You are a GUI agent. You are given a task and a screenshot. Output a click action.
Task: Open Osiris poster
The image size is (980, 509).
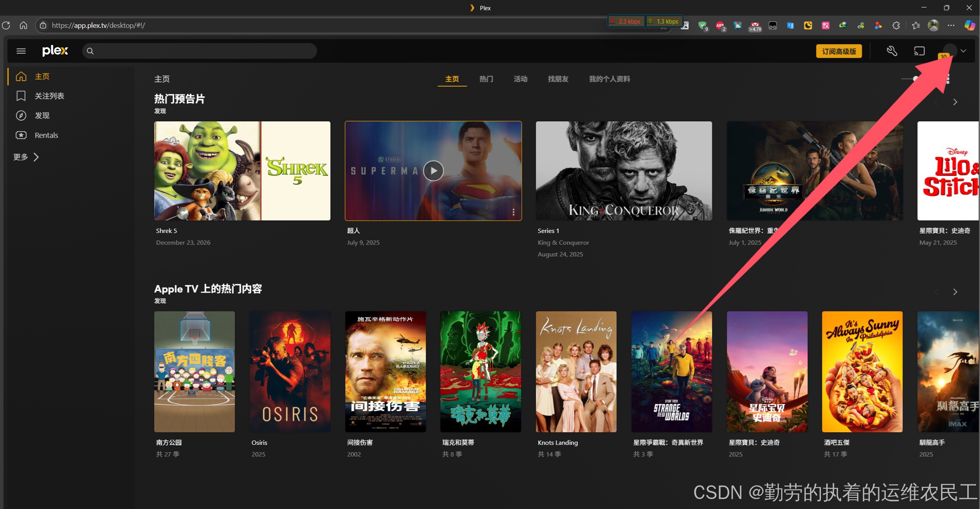click(x=290, y=372)
